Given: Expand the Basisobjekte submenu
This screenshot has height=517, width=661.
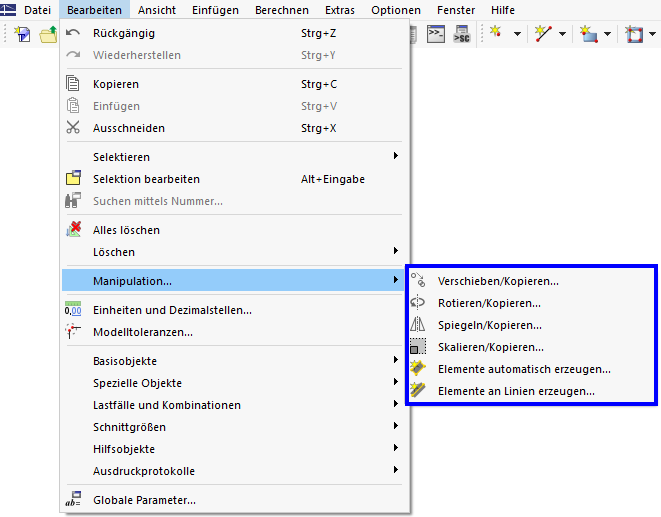Looking at the screenshot, I should 233,361.
